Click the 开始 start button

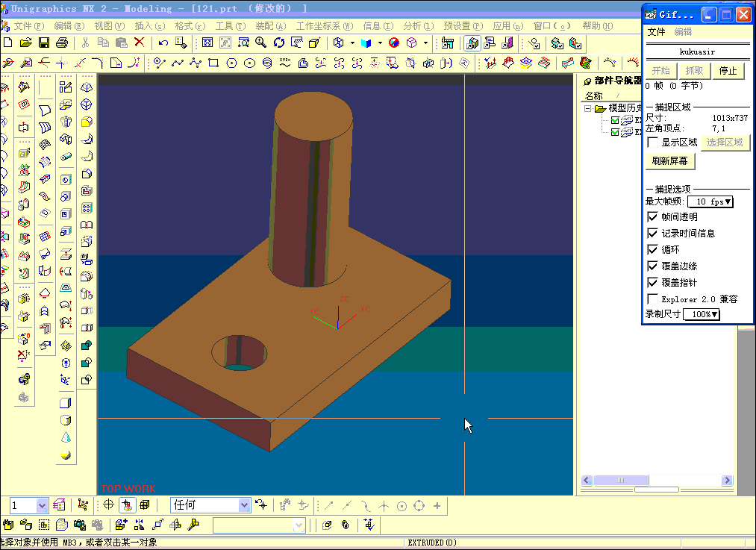661,71
